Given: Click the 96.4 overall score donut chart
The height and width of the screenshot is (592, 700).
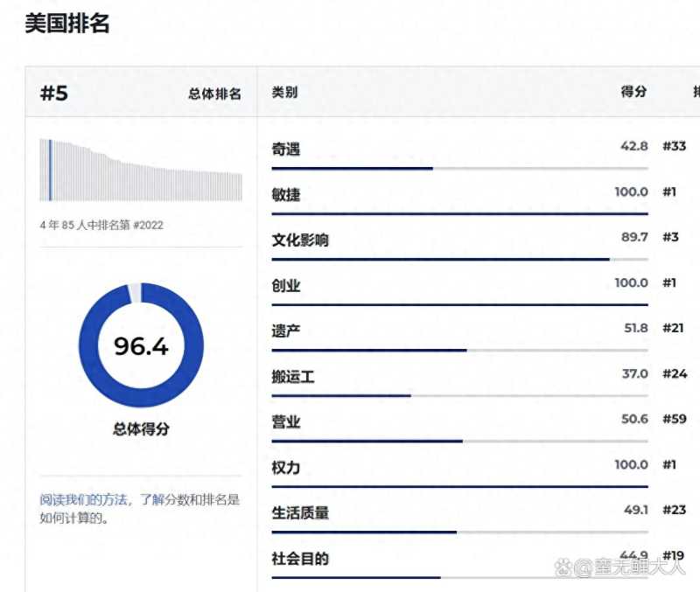Looking at the screenshot, I should (141, 345).
